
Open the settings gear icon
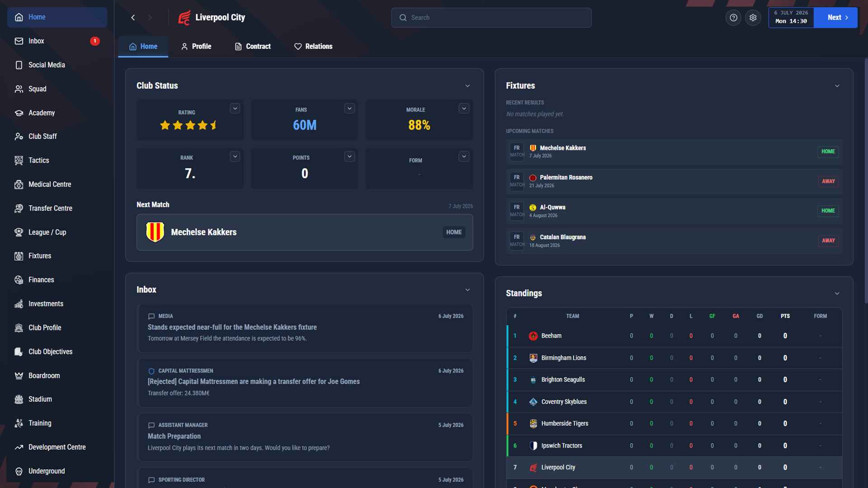coord(753,18)
